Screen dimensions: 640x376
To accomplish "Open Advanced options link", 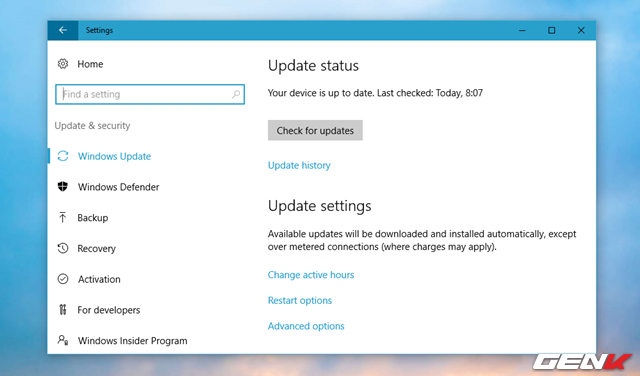I will pyautogui.click(x=306, y=326).
